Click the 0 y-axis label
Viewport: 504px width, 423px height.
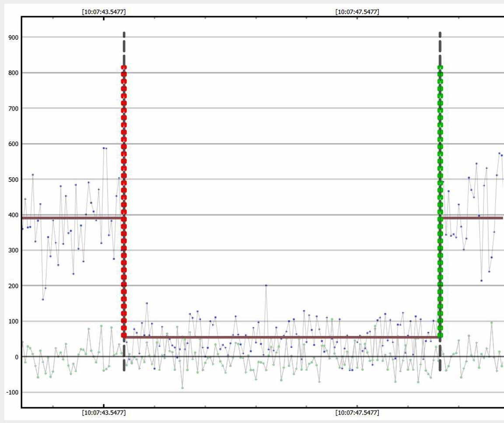coord(17,357)
